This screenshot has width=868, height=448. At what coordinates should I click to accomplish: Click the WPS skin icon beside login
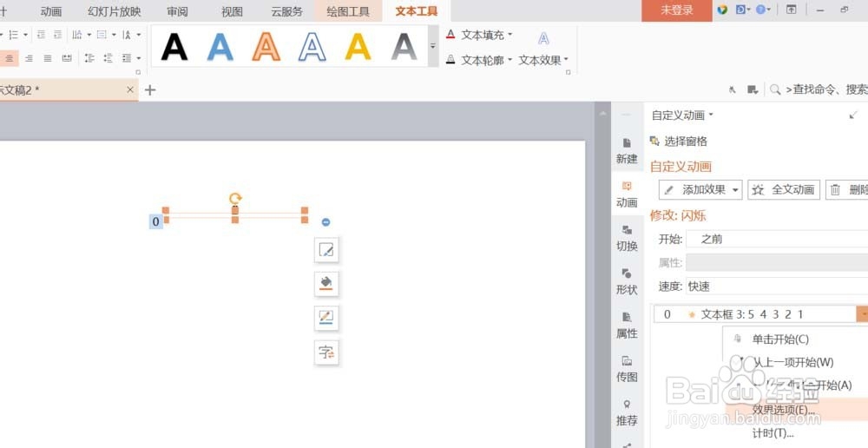[x=722, y=10]
